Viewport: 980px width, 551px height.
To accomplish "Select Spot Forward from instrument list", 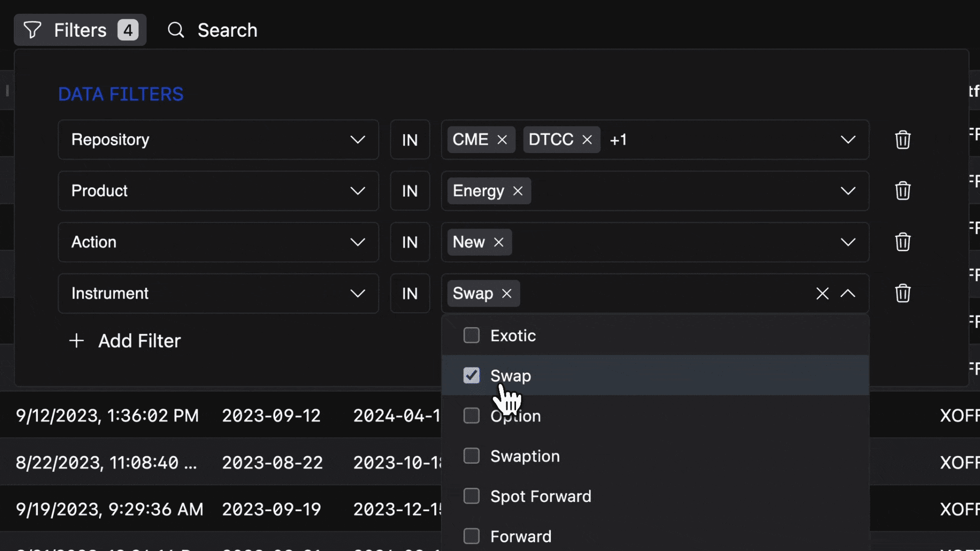I will 471,496.
